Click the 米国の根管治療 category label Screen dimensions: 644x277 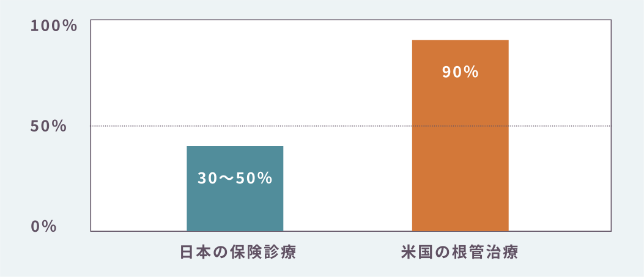(x=460, y=253)
